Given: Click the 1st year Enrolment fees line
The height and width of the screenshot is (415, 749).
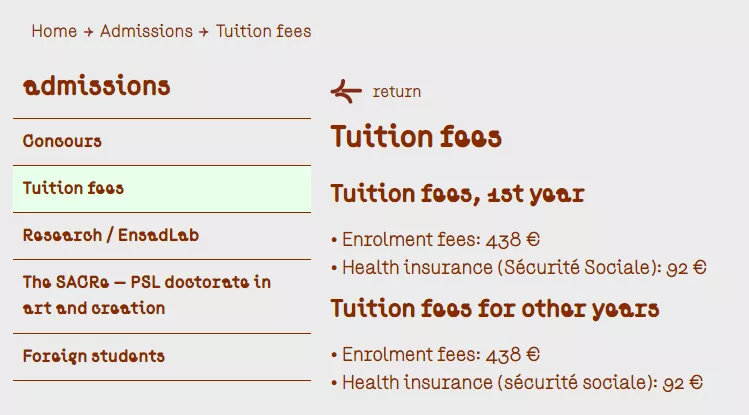Looking at the screenshot, I should [436, 240].
